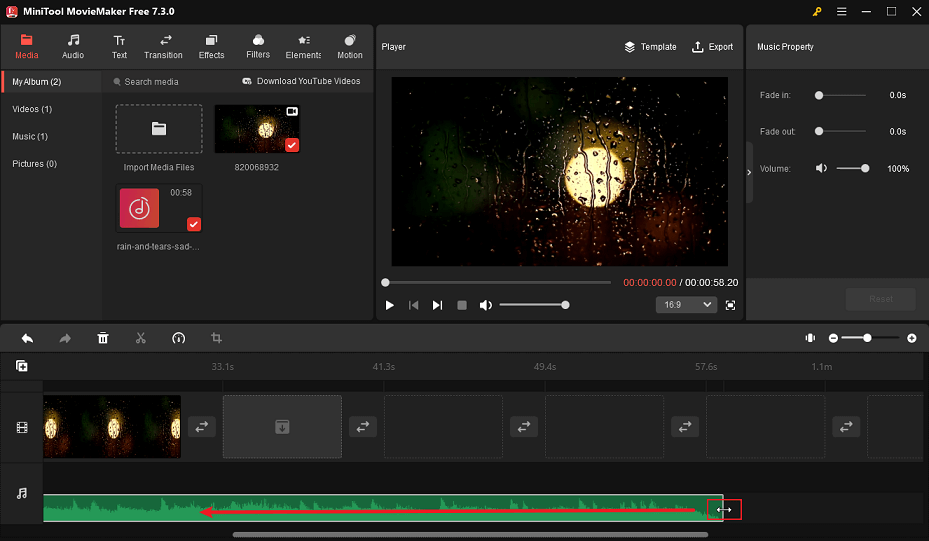Click the Redo arrow
929x541 pixels.
[65, 338]
